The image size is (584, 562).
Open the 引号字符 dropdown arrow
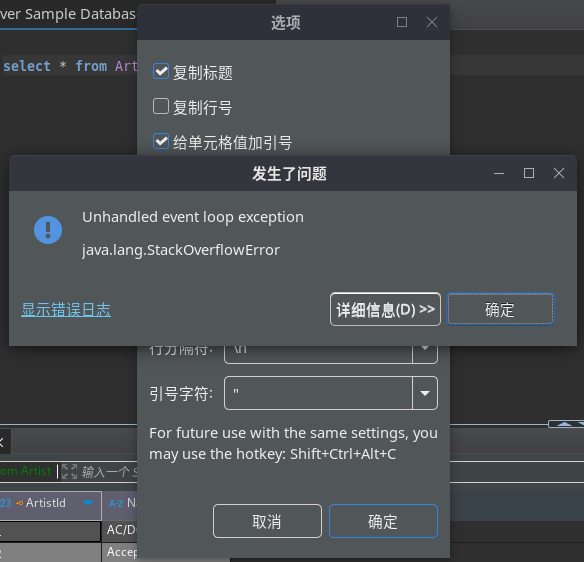[x=425, y=393]
